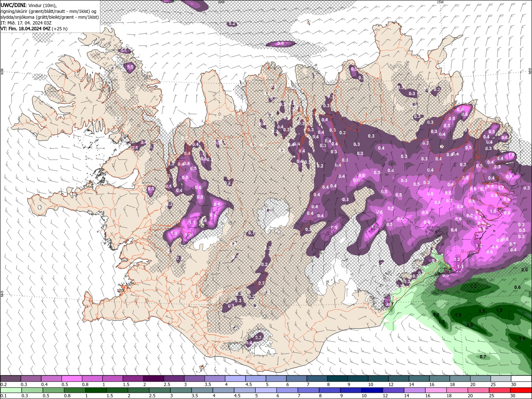Click the 'slydda/snjókoma' legend description line

[49, 17]
